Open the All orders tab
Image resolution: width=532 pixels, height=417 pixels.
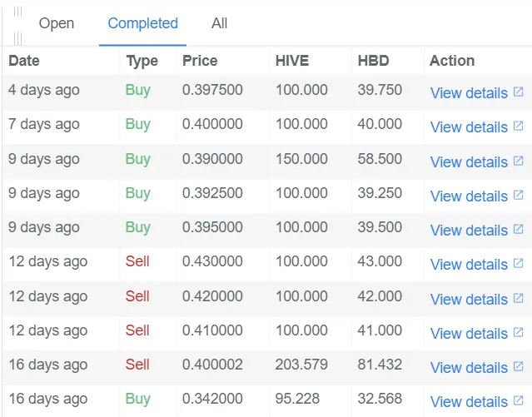click(219, 23)
